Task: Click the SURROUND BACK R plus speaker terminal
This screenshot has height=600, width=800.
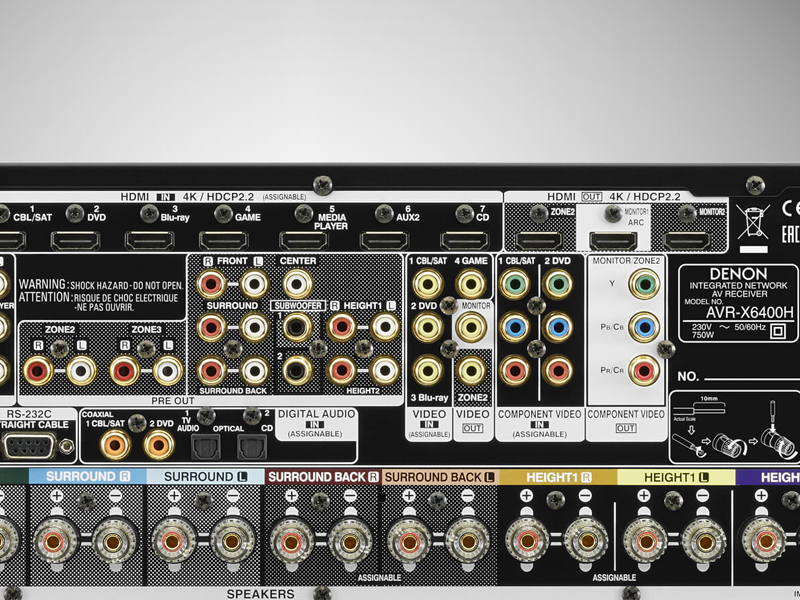Action: click(x=290, y=542)
